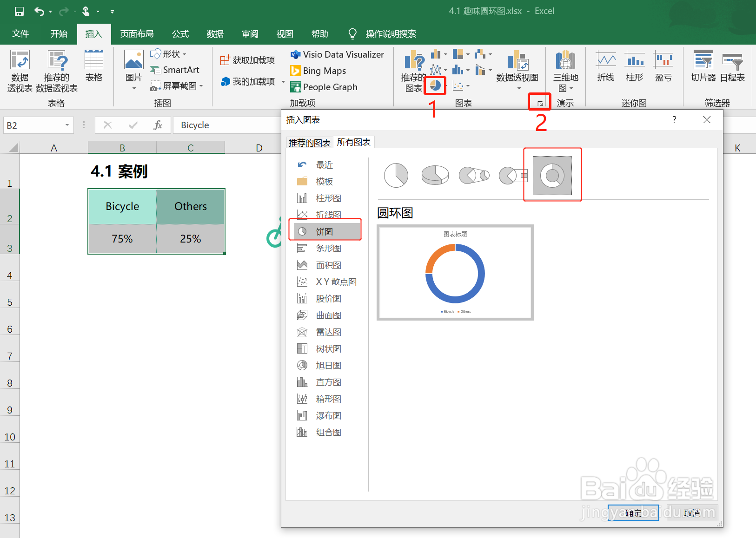This screenshot has height=538, width=756.
Task: Launch Visio Data Visualizer
Action: pyautogui.click(x=337, y=54)
